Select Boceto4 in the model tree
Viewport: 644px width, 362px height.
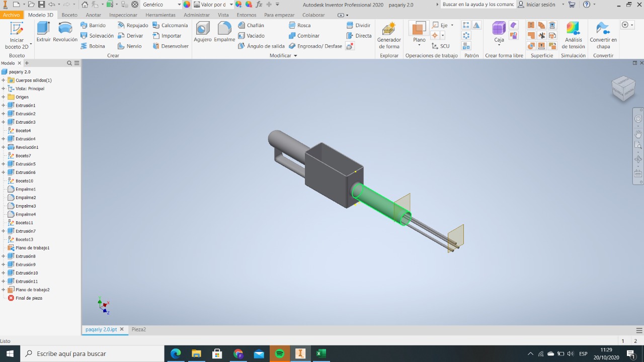23,131
